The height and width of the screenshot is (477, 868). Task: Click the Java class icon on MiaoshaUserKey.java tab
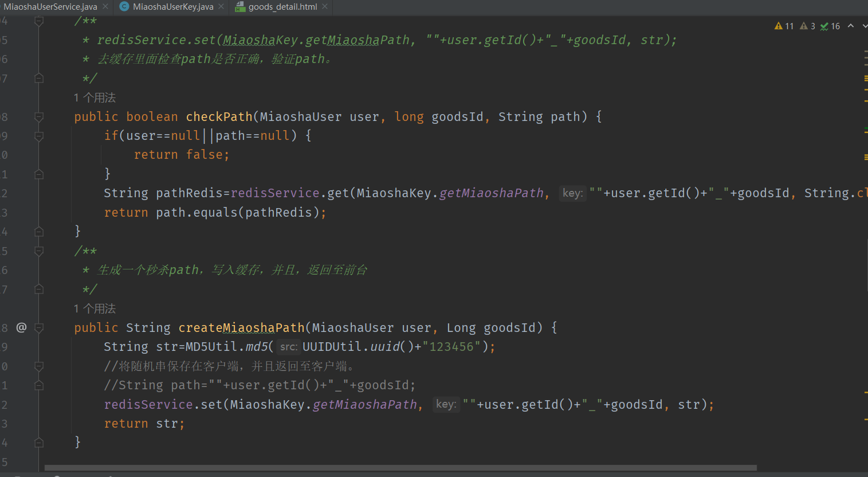pyautogui.click(x=124, y=7)
